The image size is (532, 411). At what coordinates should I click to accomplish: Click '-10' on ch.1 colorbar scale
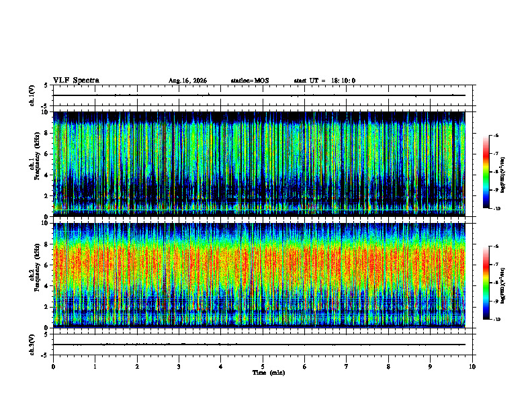(496, 209)
